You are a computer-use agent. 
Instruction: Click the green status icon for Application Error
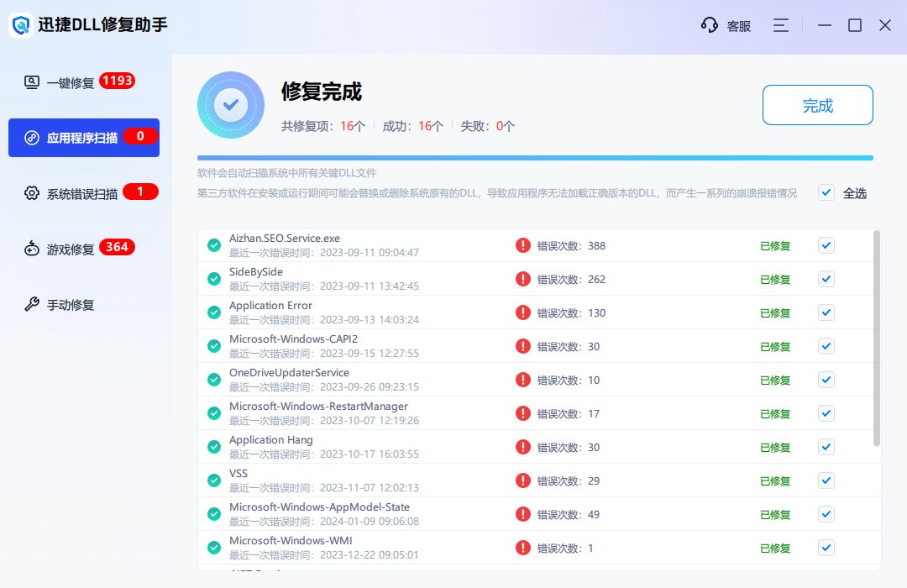click(x=214, y=312)
